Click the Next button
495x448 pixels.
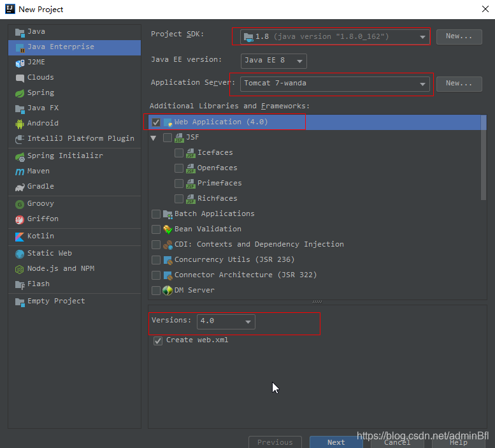(x=336, y=442)
